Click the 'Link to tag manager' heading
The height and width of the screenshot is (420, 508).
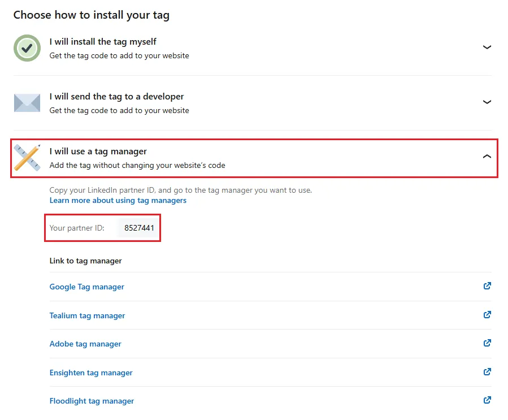coord(85,261)
